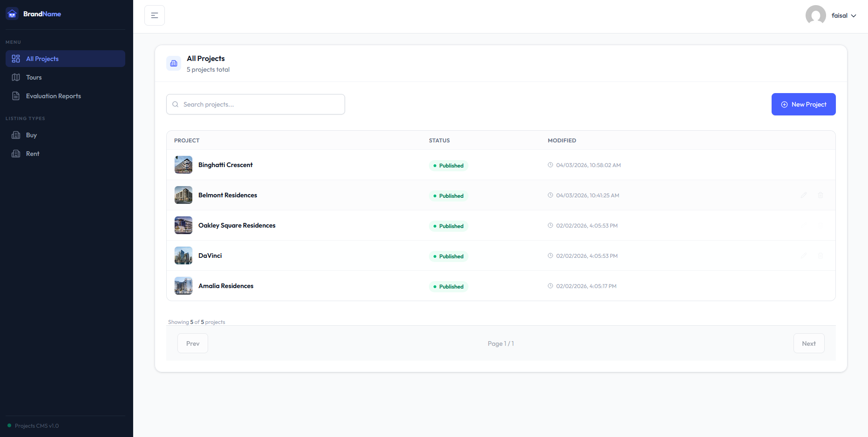868x437 pixels.
Task: Click the DaVinci row pencil icon
Action: 804,255
